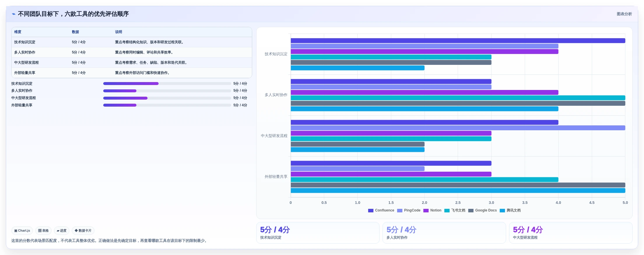
Task: Click the 图表分析 label in the header
Action: pos(624,14)
